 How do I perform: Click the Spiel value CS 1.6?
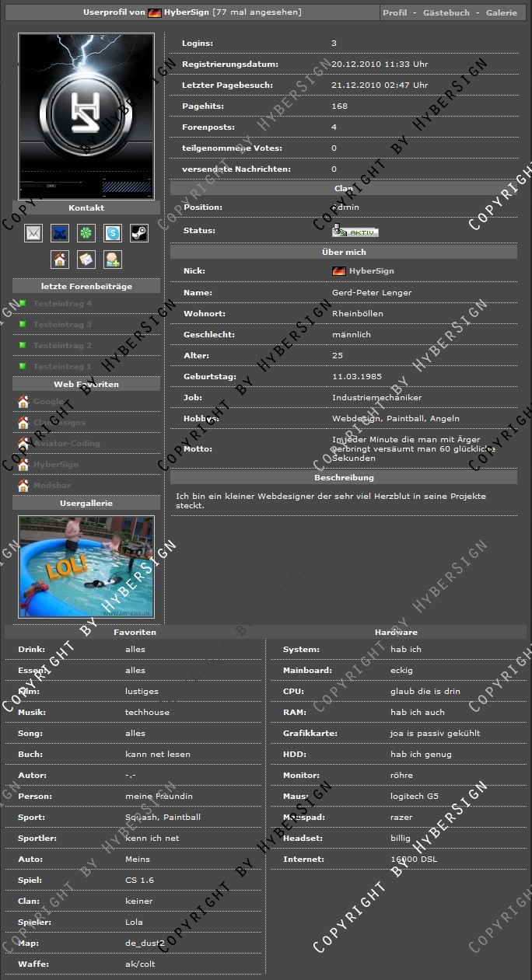tap(138, 881)
